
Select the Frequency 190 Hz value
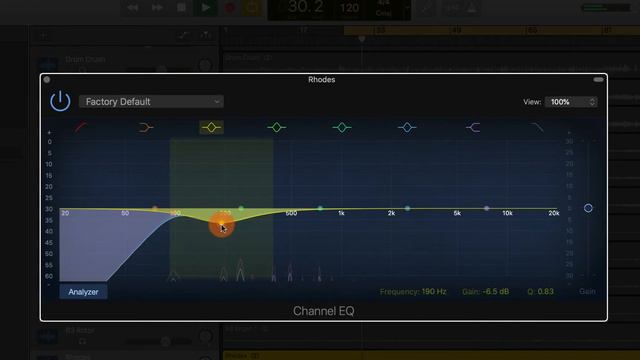pyautogui.click(x=433, y=292)
